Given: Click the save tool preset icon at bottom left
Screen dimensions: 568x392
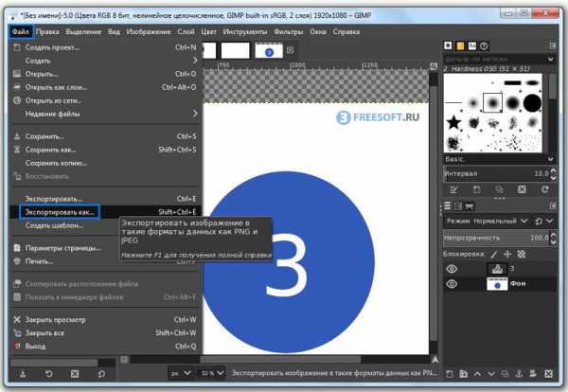Looking at the screenshot, I should 23,373.
